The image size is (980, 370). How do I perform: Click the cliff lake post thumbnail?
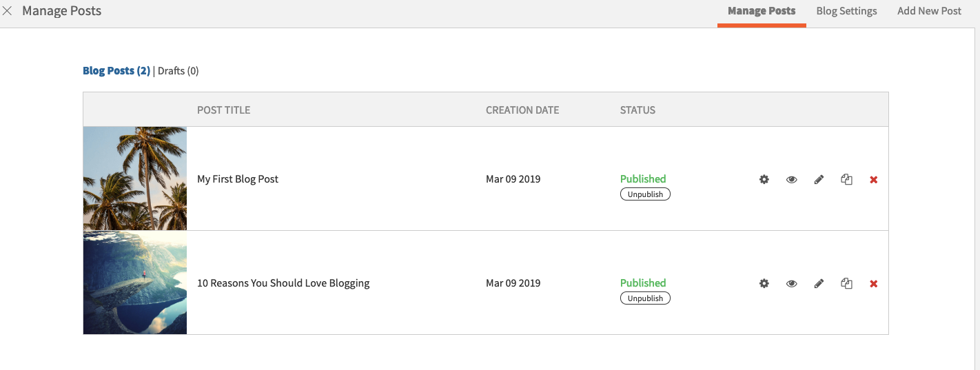[135, 282]
